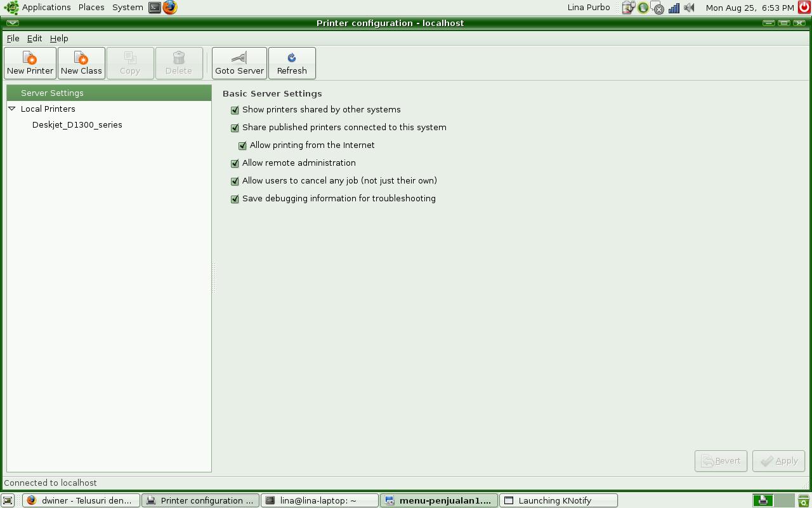Screen dimensions: 812x508
Task: Uncheck Show printers shared by other systems
Action: click(x=235, y=110)
